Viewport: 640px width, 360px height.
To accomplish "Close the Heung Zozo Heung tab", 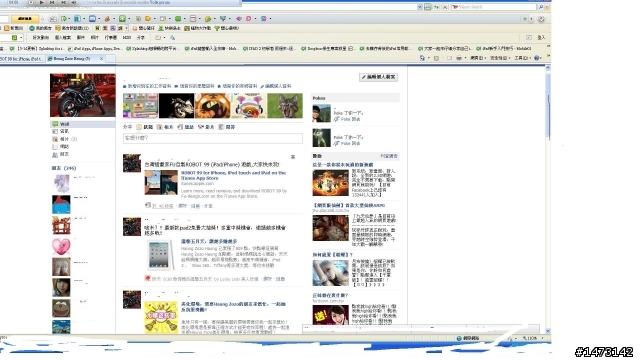I will (101, 59).
